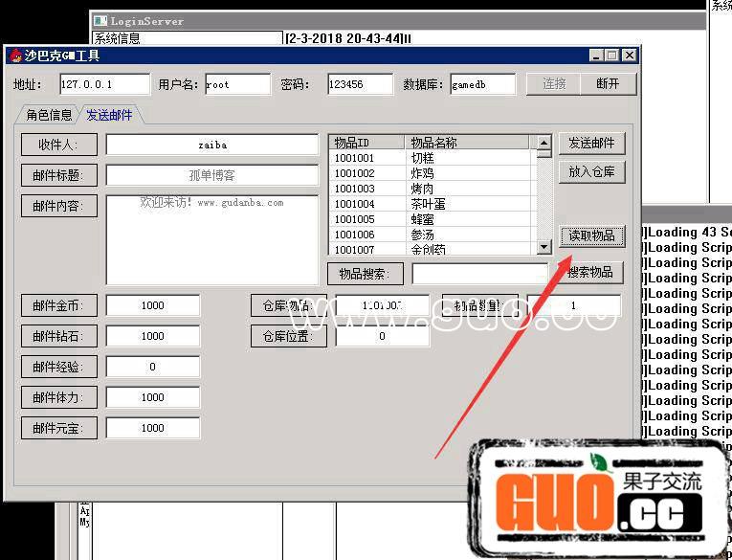Click the 读取物品 button

[591, 235]
